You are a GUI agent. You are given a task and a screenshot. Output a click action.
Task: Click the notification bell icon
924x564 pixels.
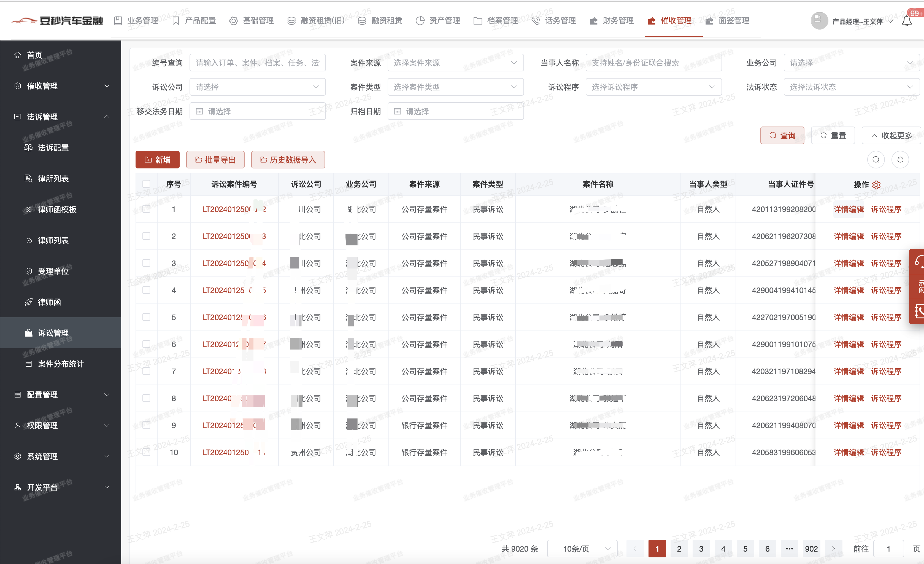[x=906, y=21]
